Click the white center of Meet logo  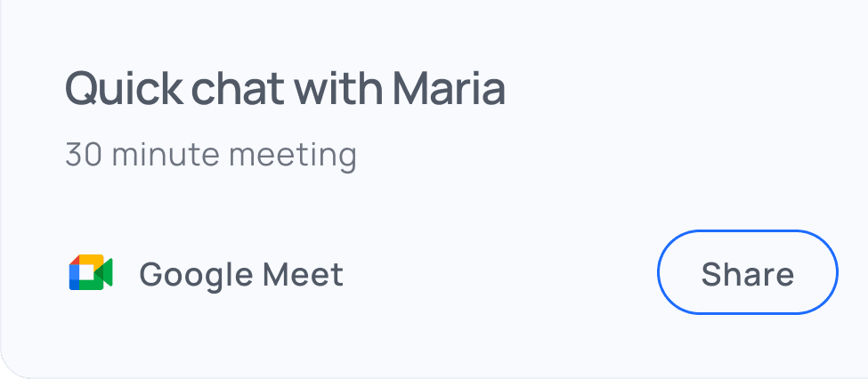pyautogui.click(x=85, y=274)
